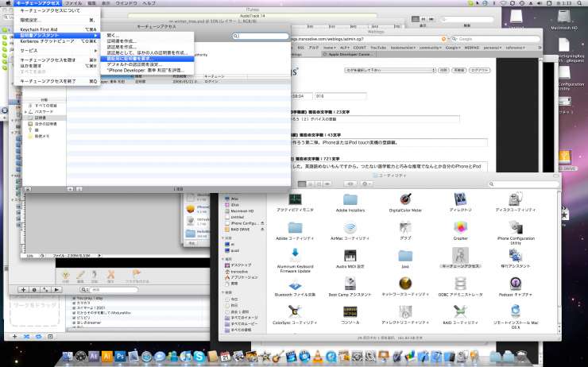
Task: Select 自分の証明書 category in Keychain
Action: 45,124
